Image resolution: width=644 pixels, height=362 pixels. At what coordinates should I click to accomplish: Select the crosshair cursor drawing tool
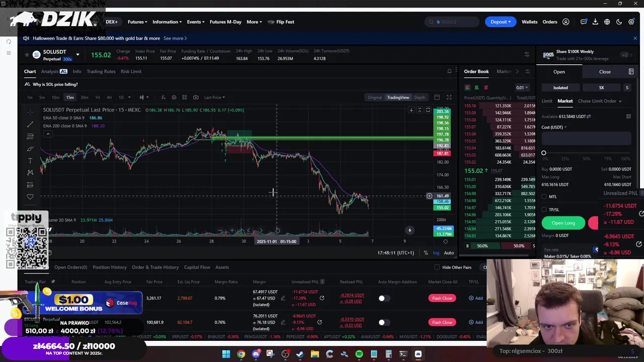pyautogui.click(x=30, y=112)
